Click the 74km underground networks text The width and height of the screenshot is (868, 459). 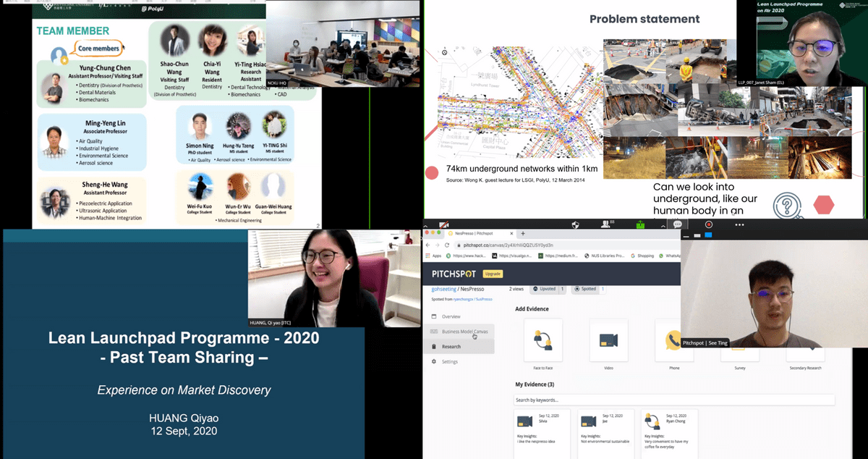click(522, 169)
